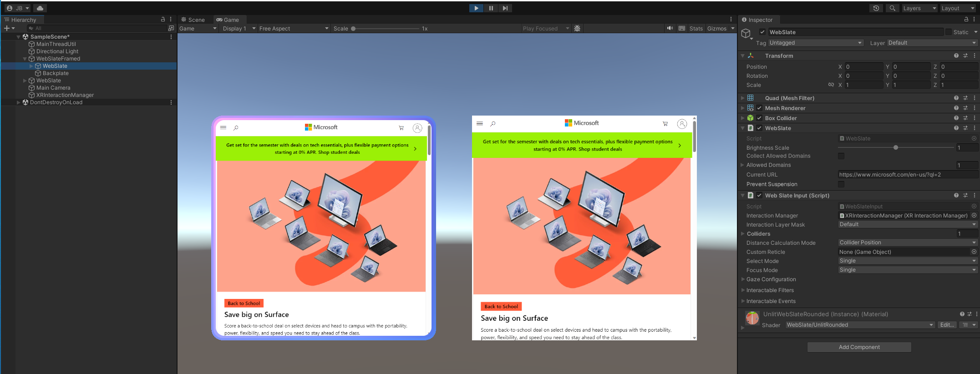980x374 pixels.
Task: Click the Brightness Scale slider handle
Action: click(896, 147)
